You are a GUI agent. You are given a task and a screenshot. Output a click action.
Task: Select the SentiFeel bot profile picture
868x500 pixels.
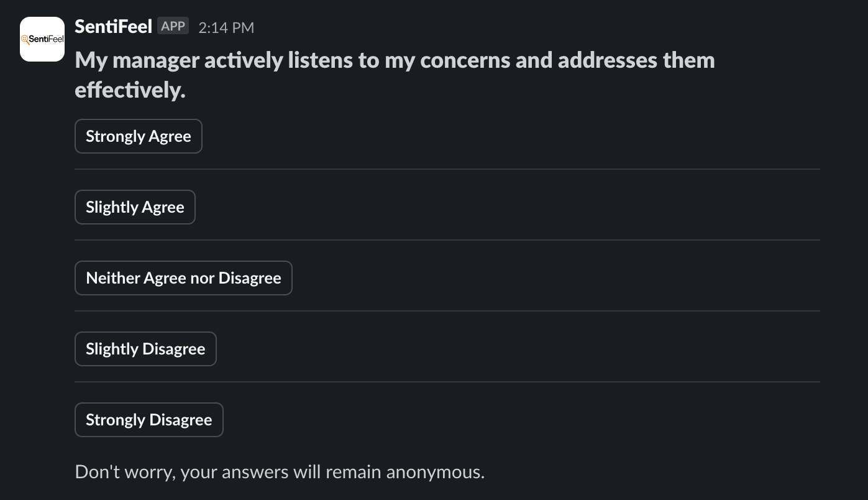point(42,39)
